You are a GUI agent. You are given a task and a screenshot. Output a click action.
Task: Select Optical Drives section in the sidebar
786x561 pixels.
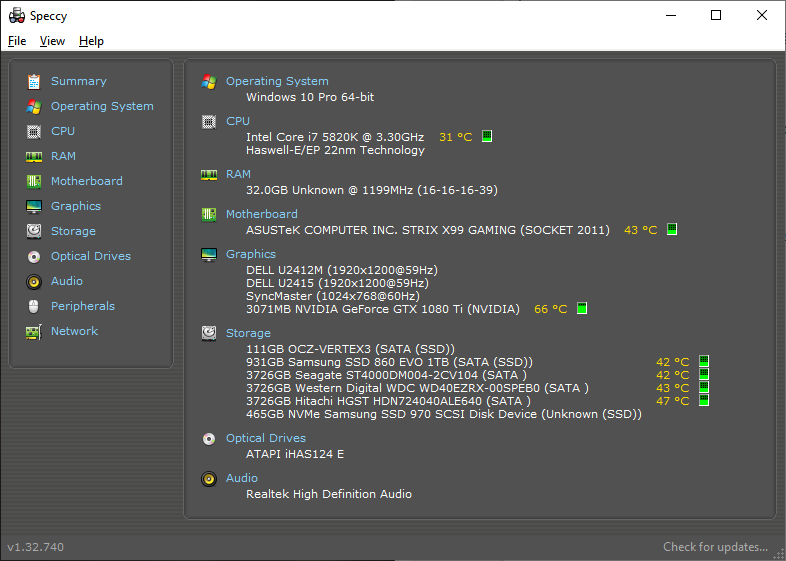[91, 256]
